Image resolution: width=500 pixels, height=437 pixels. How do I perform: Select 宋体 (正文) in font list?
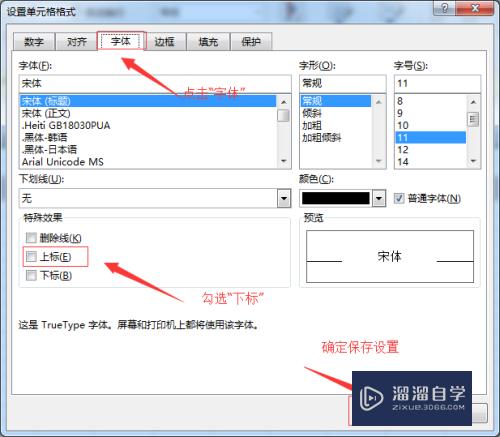pos(148,113)
